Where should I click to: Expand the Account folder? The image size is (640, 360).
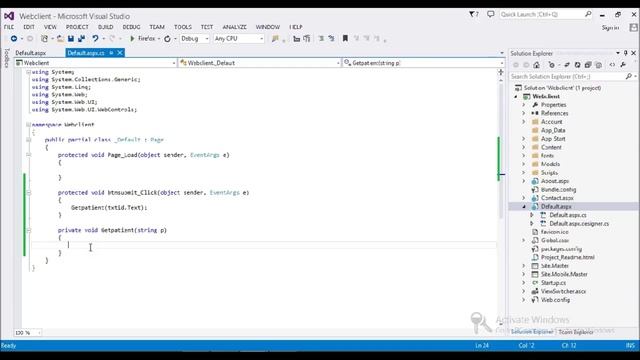tap(524, 122)
